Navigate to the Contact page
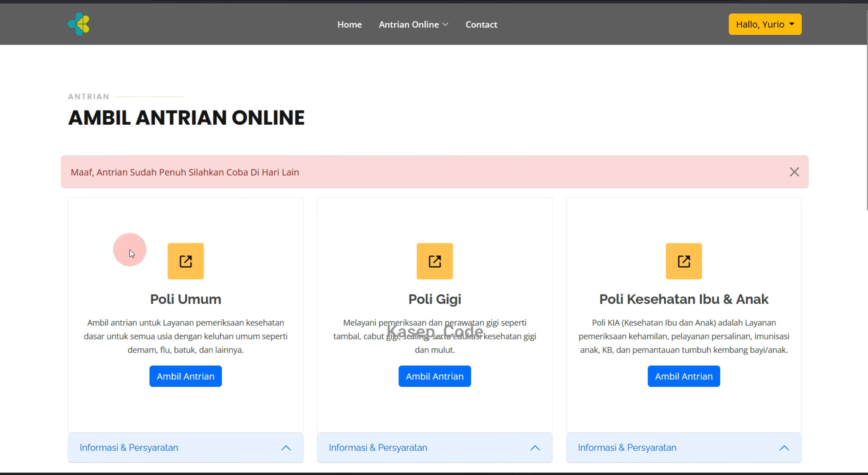Screen dimensions: 868x475 click(481, 24)
